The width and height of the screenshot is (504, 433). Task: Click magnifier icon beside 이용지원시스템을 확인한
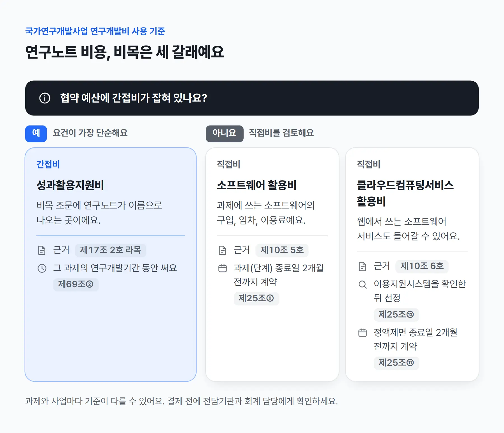click(x=363, y=284)
